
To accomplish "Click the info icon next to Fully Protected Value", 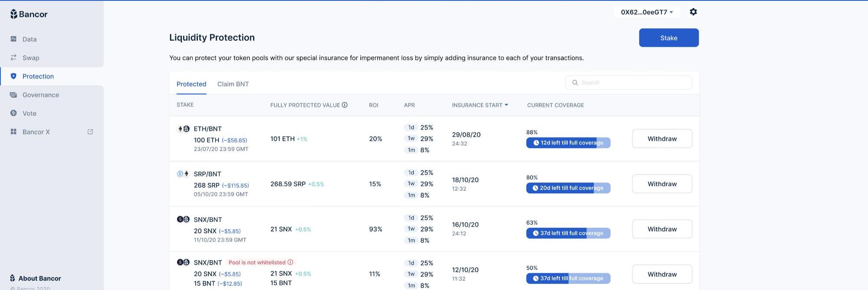I will pos(345,105).
